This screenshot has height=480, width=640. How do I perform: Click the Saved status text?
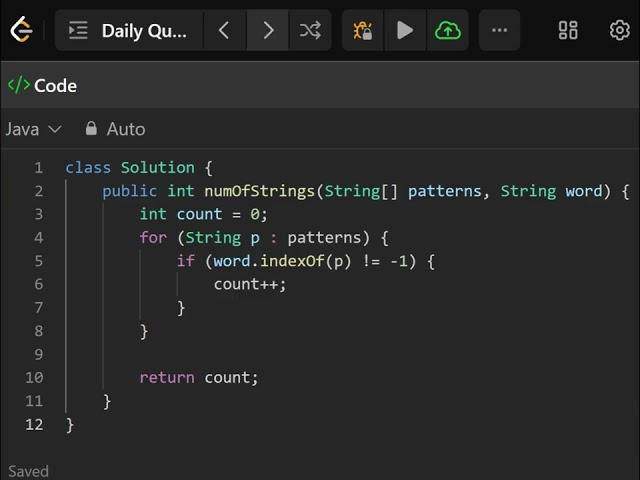(29, 471)
